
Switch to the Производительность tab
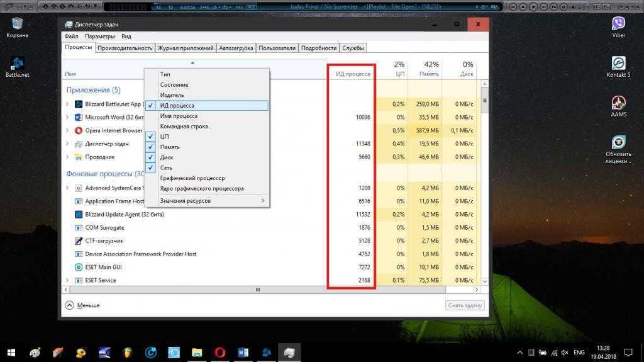click(125, 48)
